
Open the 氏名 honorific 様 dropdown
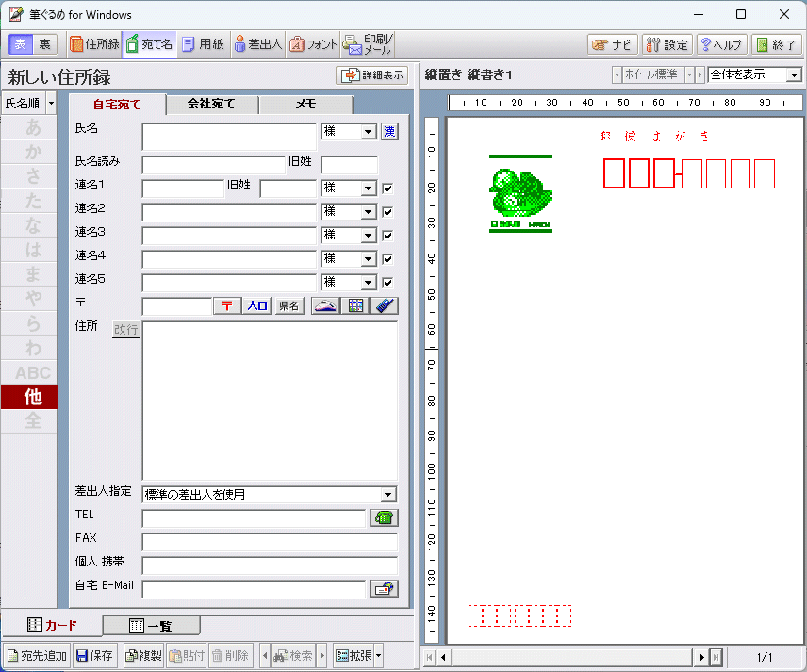(x=368, y=132)
